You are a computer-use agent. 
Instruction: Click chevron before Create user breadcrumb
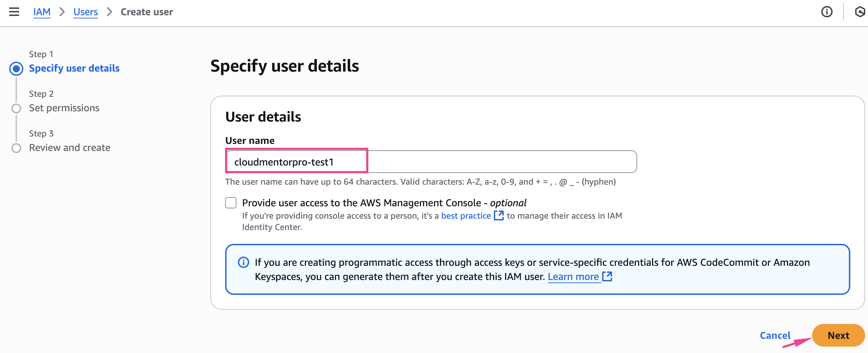coord(109,12)
